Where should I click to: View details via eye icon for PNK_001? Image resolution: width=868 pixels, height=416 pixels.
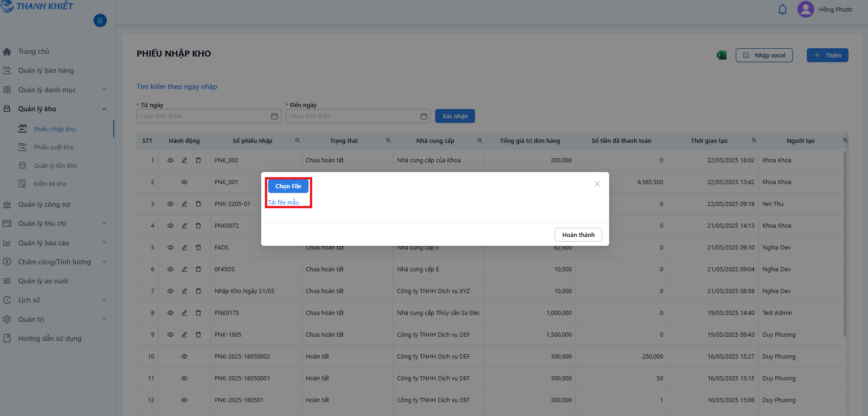tap(184, 182)
